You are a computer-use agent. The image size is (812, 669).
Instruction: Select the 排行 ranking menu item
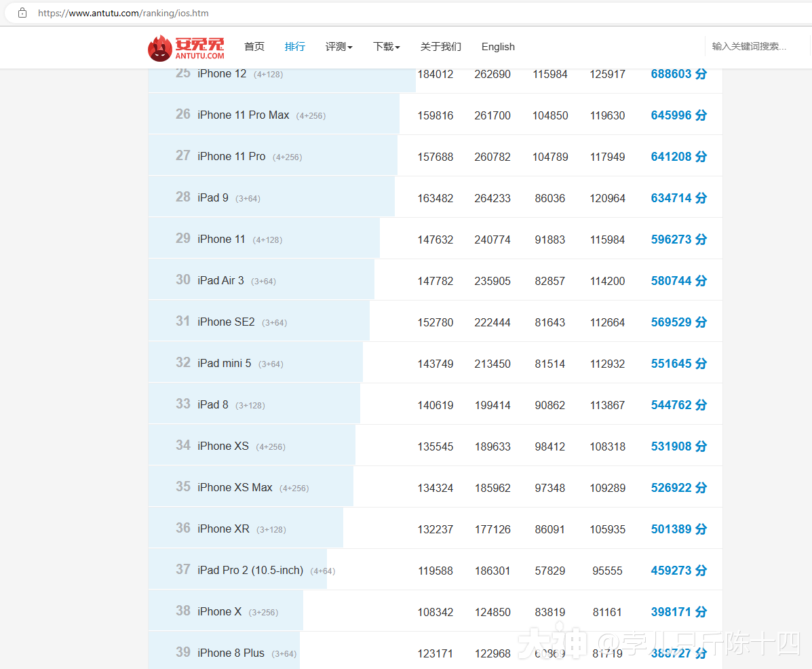[295, 47]
